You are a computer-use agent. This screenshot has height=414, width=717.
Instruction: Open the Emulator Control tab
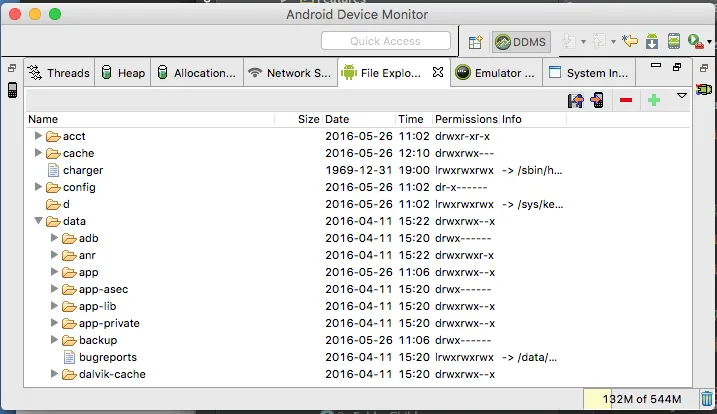tap(496, 73)
